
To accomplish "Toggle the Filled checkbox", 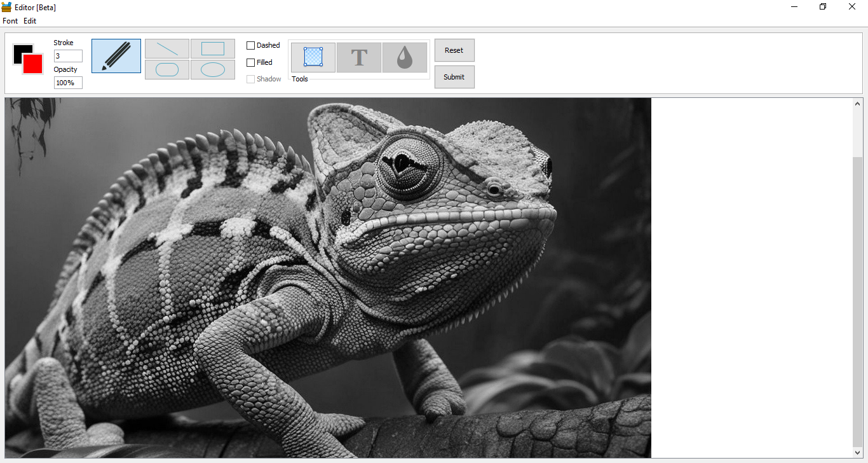I will pos(251,62).
